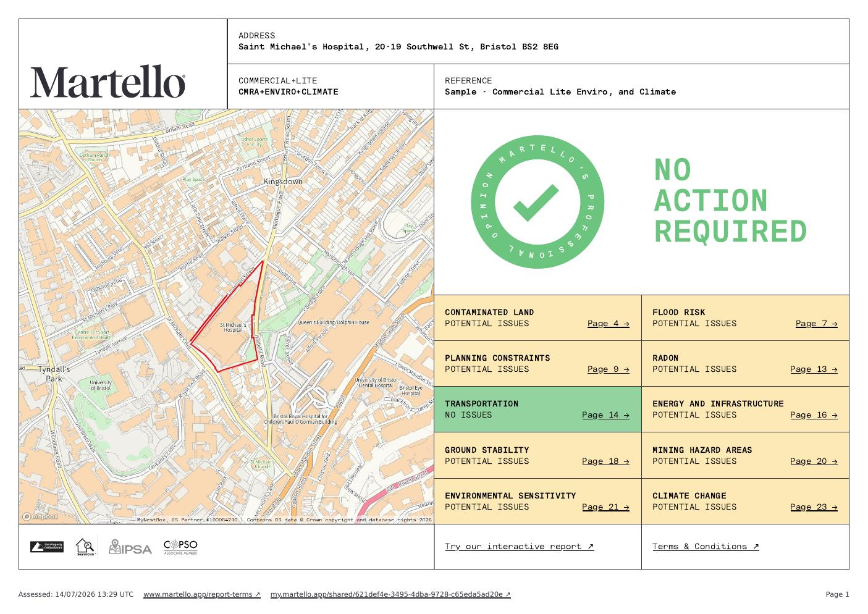868x614 pixels.
Task: Click the Sample reference text
Action: pyautogui.click(x=560, y=92)
